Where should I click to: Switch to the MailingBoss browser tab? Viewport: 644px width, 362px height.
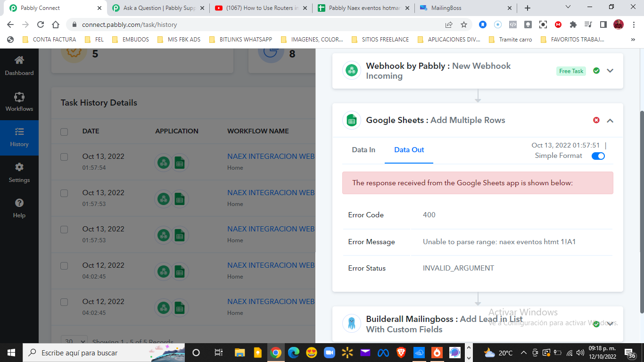pos(466,8)
